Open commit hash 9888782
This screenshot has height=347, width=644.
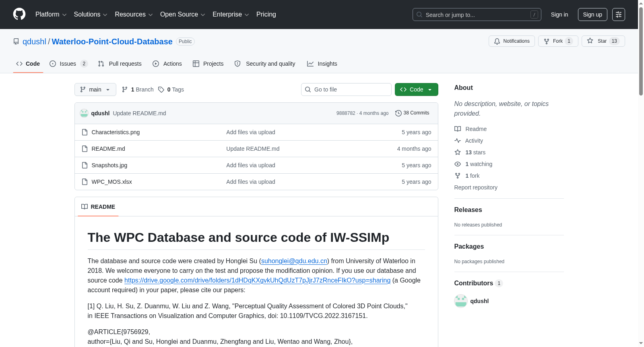click(x=346, y=113)
